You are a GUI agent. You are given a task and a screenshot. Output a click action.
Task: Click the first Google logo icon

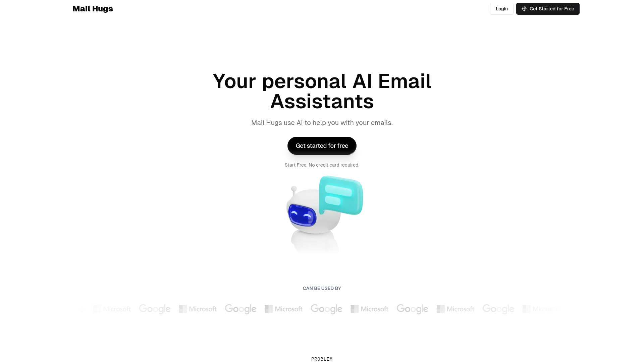(155, 308)
